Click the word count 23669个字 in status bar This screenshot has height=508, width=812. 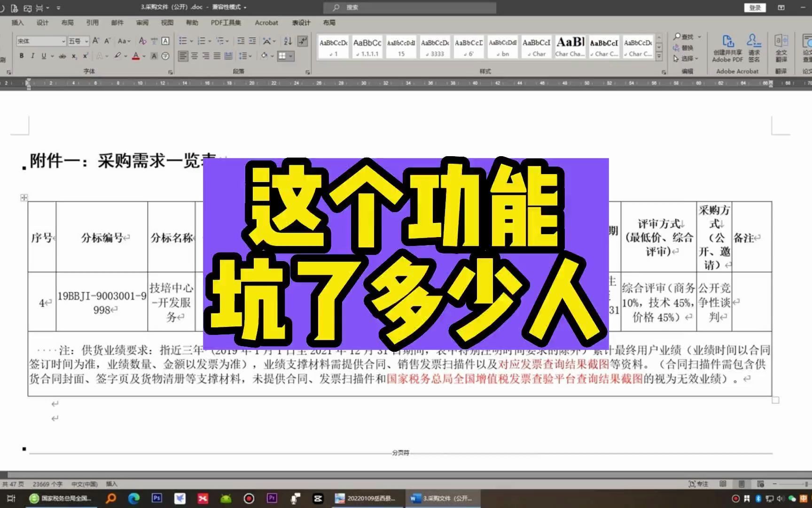pos(46,484)
